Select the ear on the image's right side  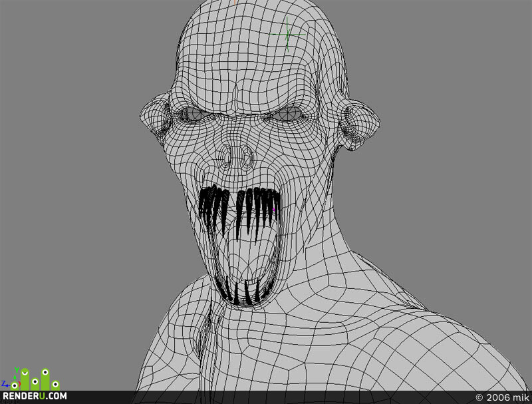(x=360, y=123)
